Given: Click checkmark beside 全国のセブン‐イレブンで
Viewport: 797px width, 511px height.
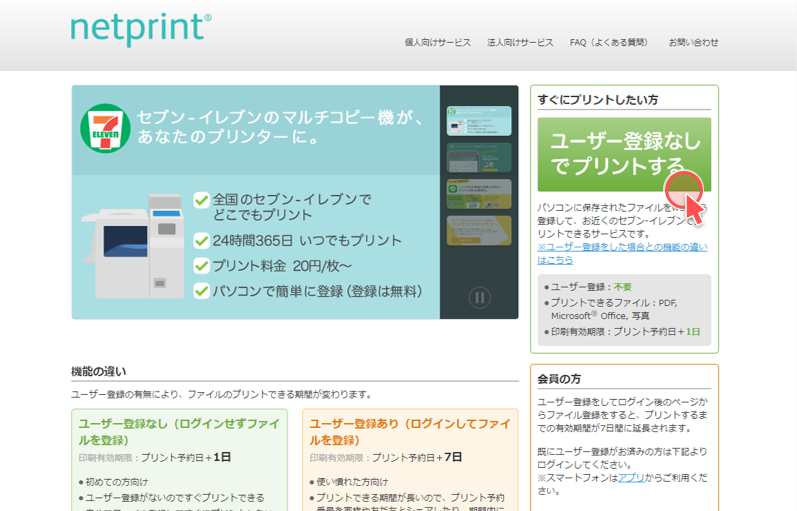Looking at the screenshot, I should click(x=202, y=200).
